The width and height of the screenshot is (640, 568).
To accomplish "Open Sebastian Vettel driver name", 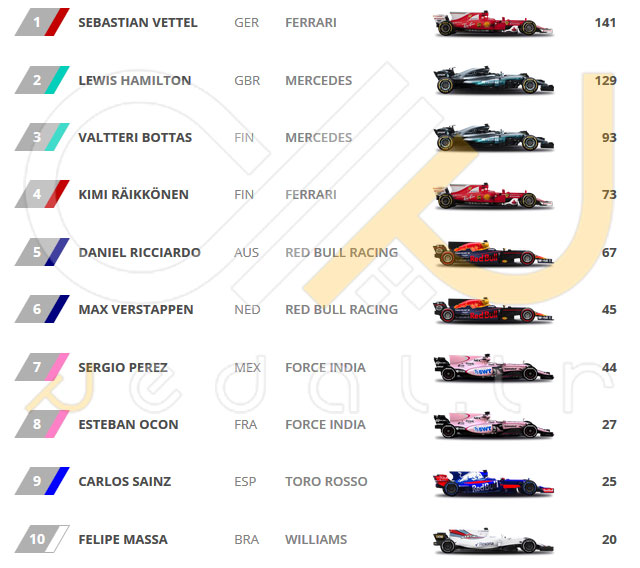I will click(x=138, y=22).
